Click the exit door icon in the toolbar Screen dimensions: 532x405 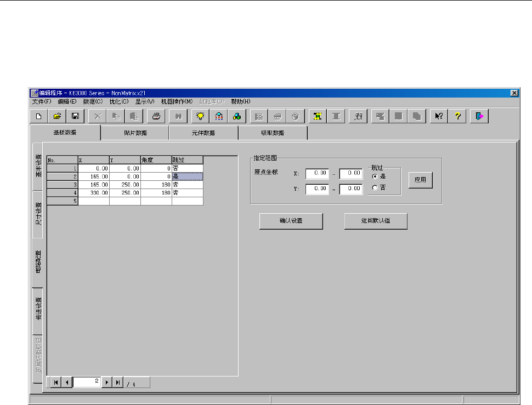pyautogui.click(x=479, y=116)
